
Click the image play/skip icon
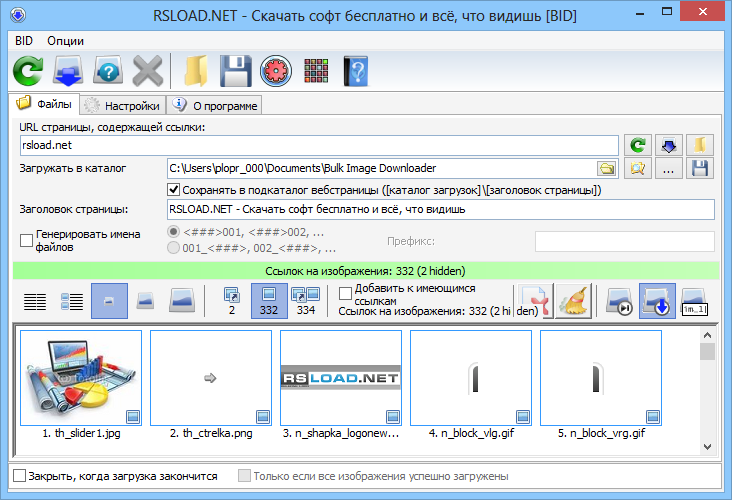(x=619, y=301)
